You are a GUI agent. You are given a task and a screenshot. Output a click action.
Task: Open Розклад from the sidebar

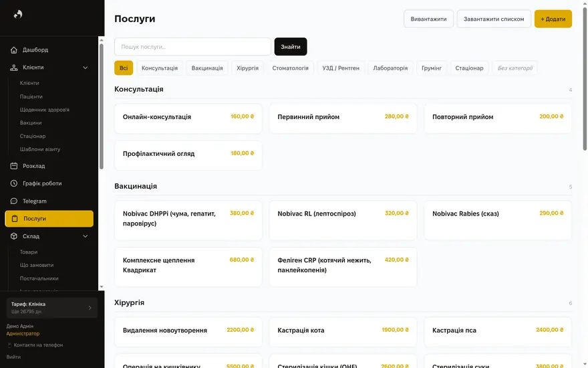[49, 166]
